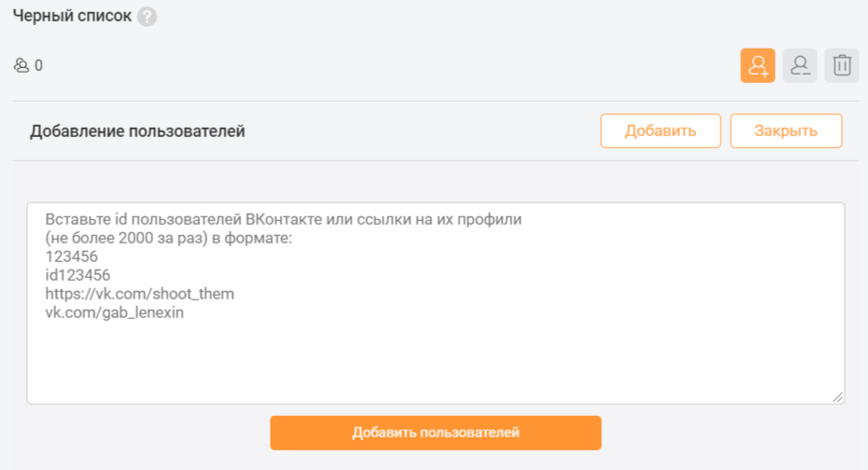This screenshot has height=470, width=868.
Task: Click the users count icon
Action: (x=21, y=65)
